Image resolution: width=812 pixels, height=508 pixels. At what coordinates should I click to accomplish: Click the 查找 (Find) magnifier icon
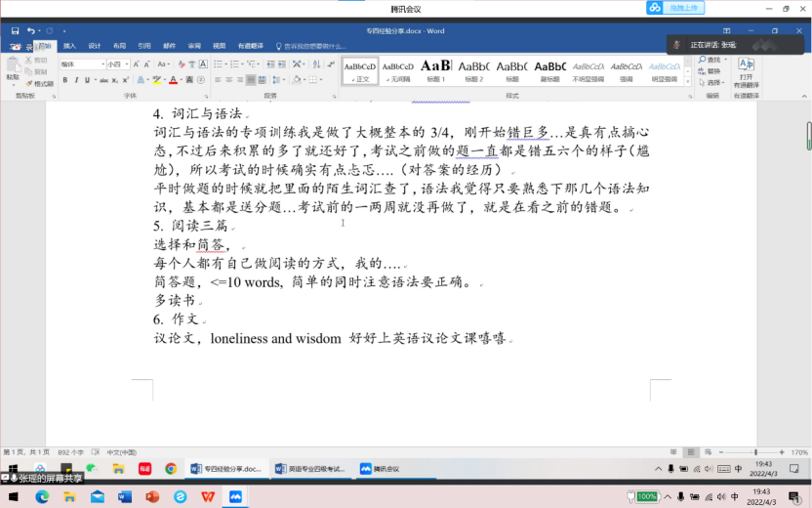pos(702,61)
